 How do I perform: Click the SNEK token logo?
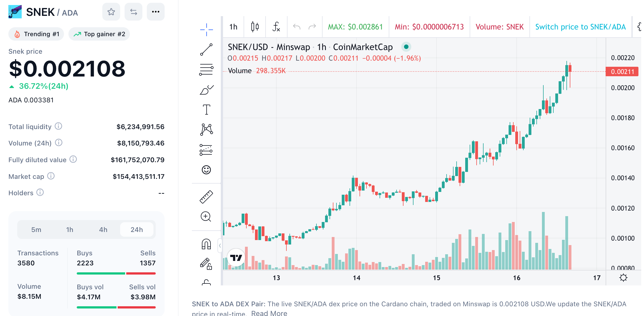pos(15,12)
